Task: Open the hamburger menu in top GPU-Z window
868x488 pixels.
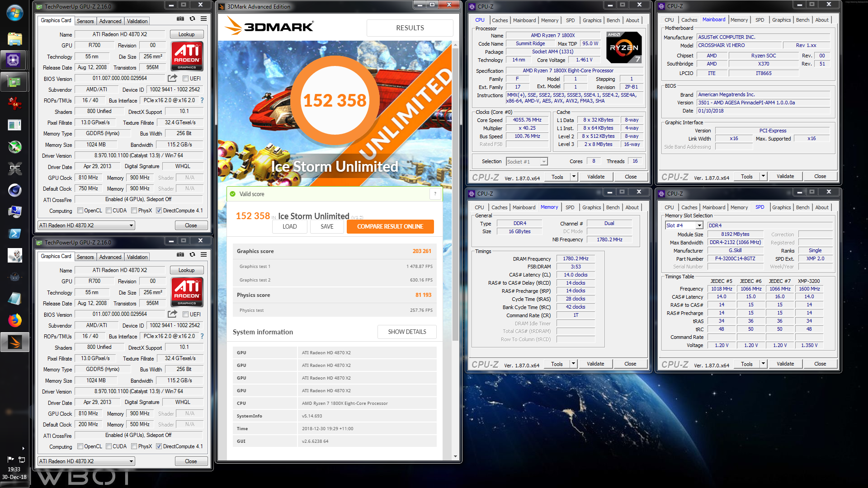Action: (x=204, y=19)
